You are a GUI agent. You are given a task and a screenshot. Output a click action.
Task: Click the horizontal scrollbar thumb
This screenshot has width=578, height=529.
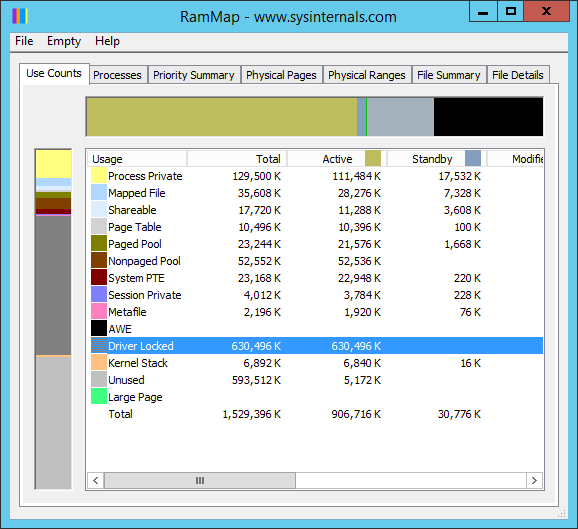coord(200,480)
